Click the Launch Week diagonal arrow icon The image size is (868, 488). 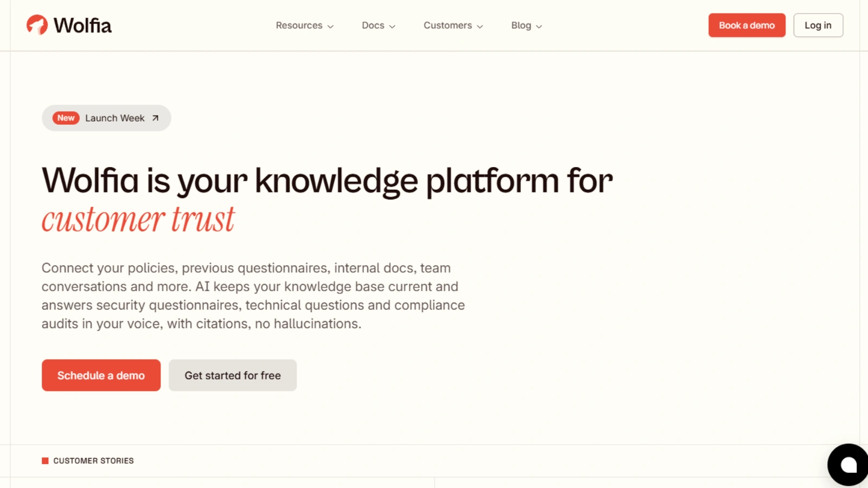[x=155, y=118]
